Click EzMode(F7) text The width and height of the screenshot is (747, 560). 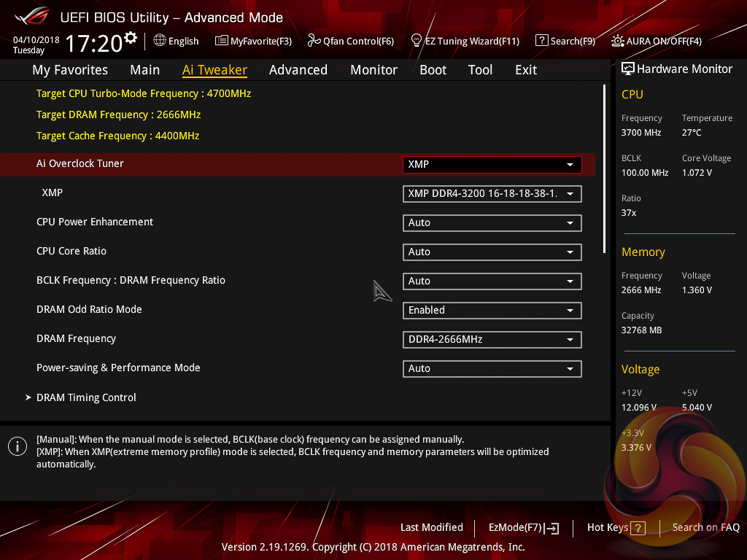(x=515, y=527)
